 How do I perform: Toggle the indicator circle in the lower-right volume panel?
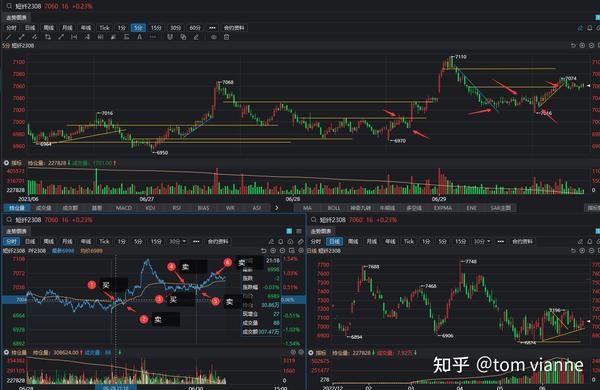point(311,352)
